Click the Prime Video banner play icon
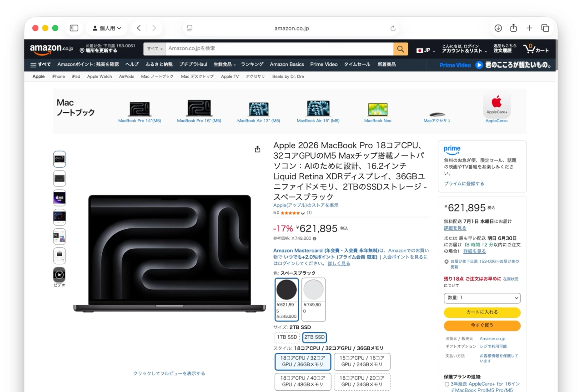 click(479, 65)
